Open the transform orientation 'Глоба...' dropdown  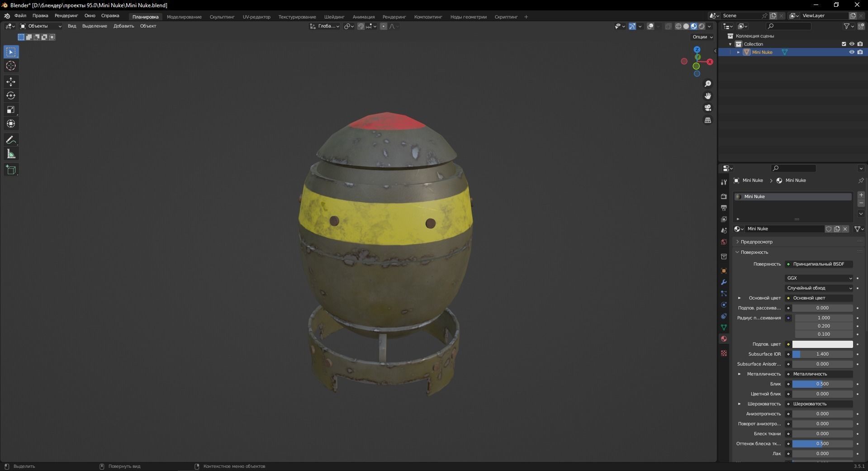point(325,26)
